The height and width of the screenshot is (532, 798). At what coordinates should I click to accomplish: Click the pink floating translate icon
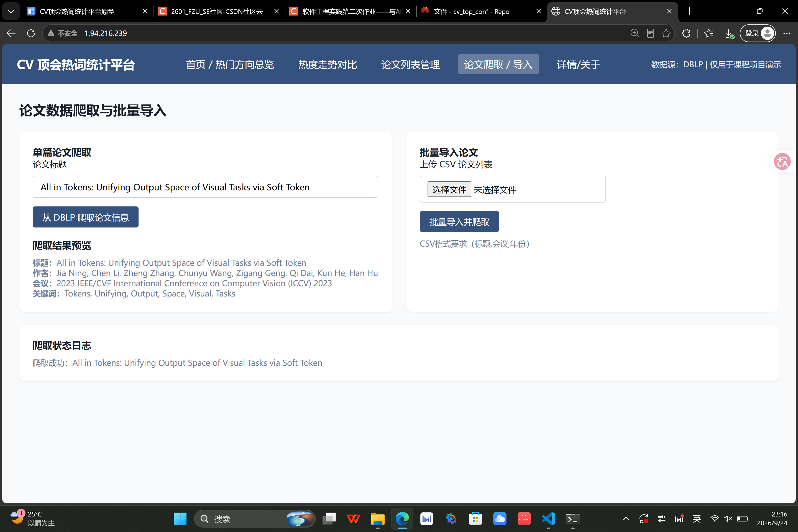pyautogui.click(x=782, y=162)
